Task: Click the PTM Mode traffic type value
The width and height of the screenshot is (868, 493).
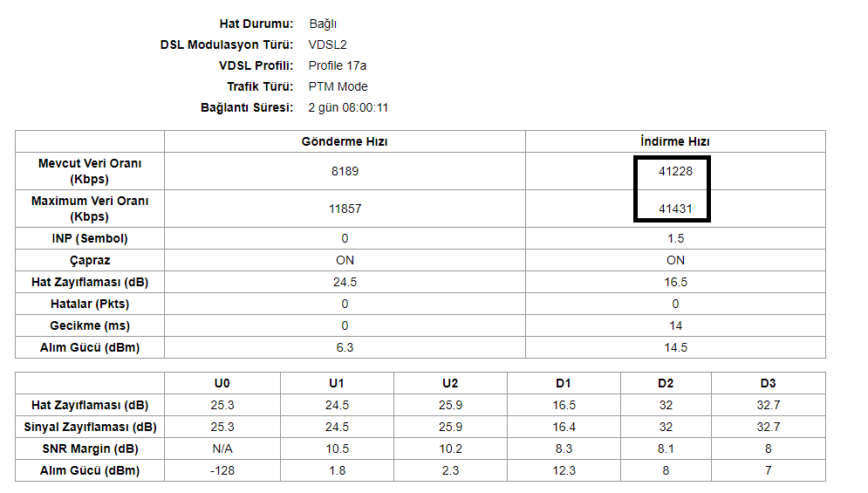Action: click(x=338, y=86)
